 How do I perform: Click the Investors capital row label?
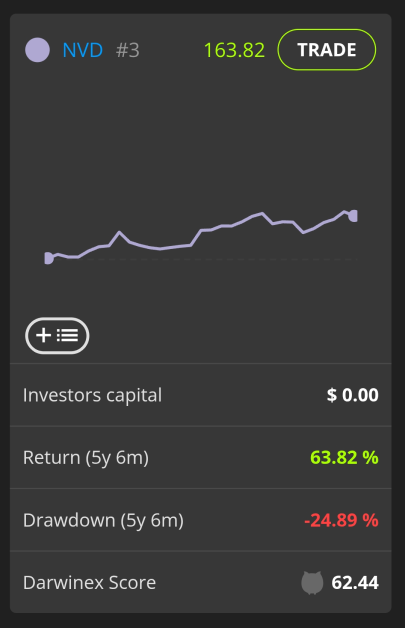pyautogui.click(x=93, y=395)
